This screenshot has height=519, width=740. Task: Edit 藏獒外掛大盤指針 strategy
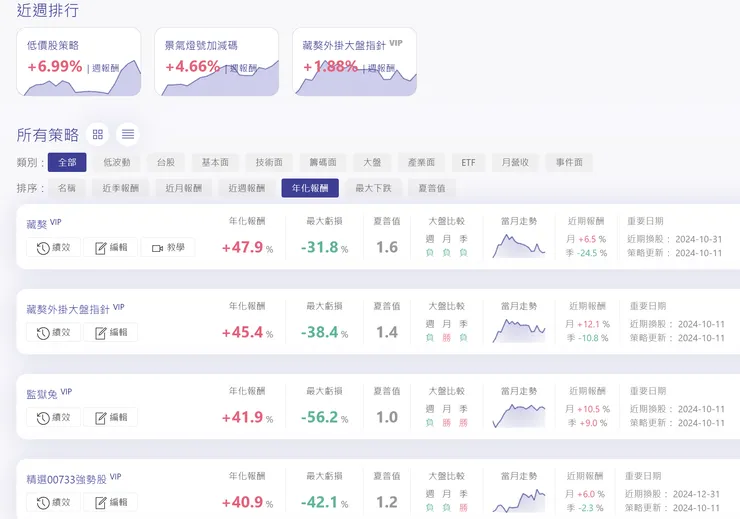coord(110,332)
